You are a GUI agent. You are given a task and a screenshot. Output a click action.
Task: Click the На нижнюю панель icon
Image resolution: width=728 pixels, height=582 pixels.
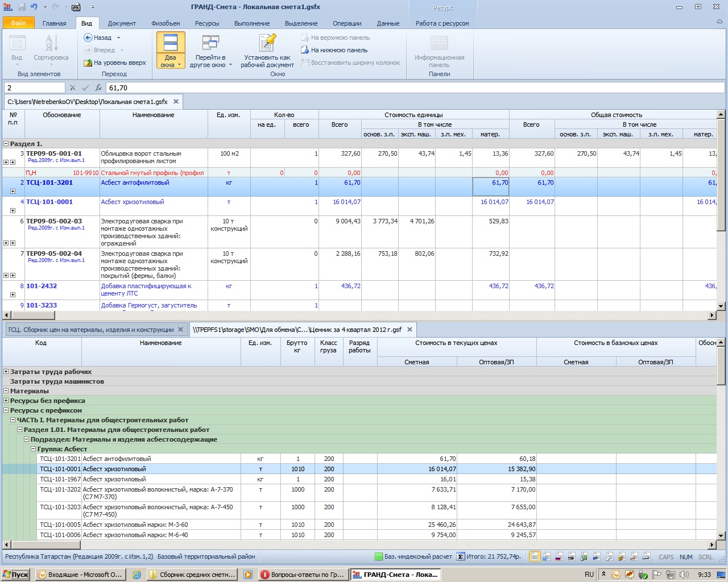(x=304, y=50)
